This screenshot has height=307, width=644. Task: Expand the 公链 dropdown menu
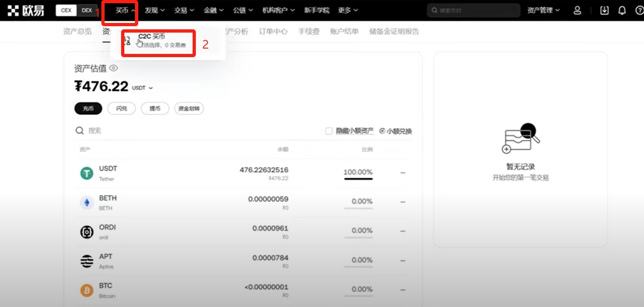(243, 10)
